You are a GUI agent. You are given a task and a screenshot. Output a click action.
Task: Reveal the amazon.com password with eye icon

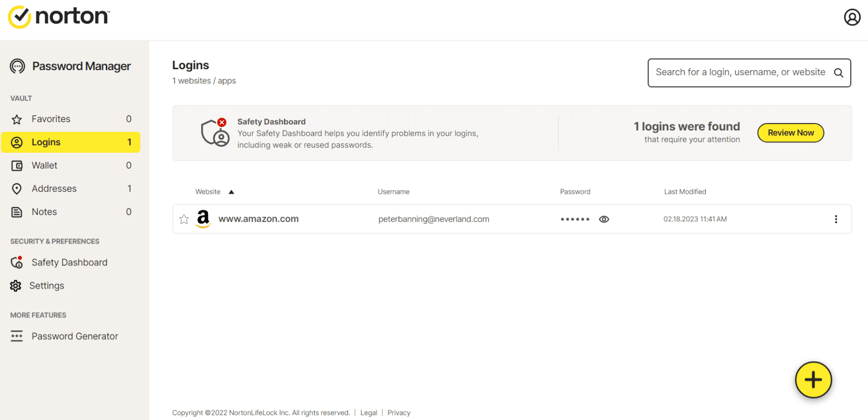click(x=604, y=219)
